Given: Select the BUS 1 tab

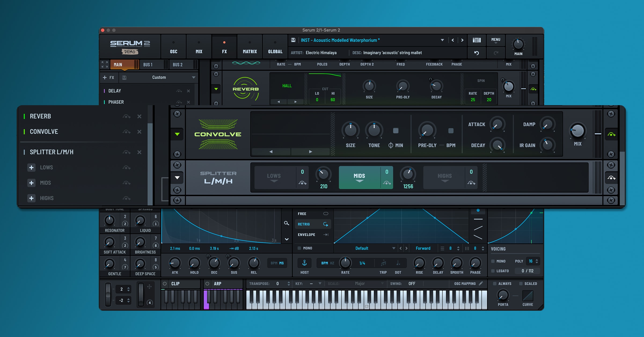Looking at the screenshot, I should (x=154, y=65).
